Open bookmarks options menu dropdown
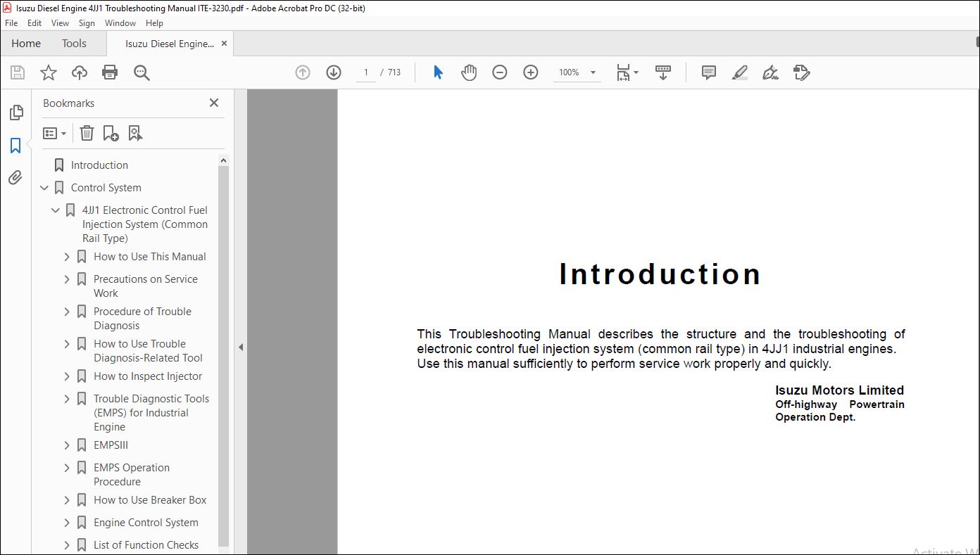Screen dimensions: 980x555 click(54, 133)
